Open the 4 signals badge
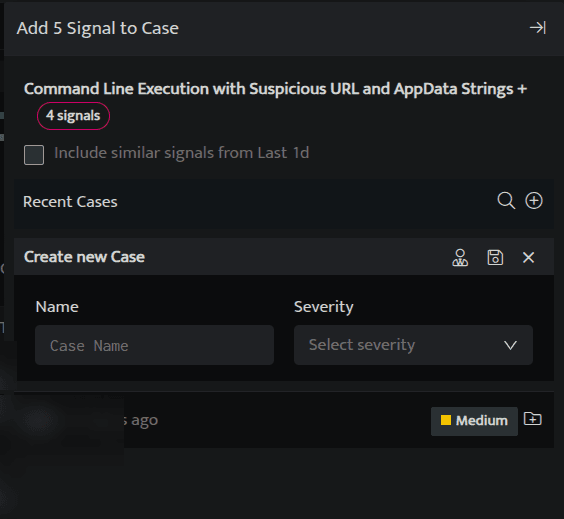This screenshot has width=564, height=519. [x=73, y=116]
